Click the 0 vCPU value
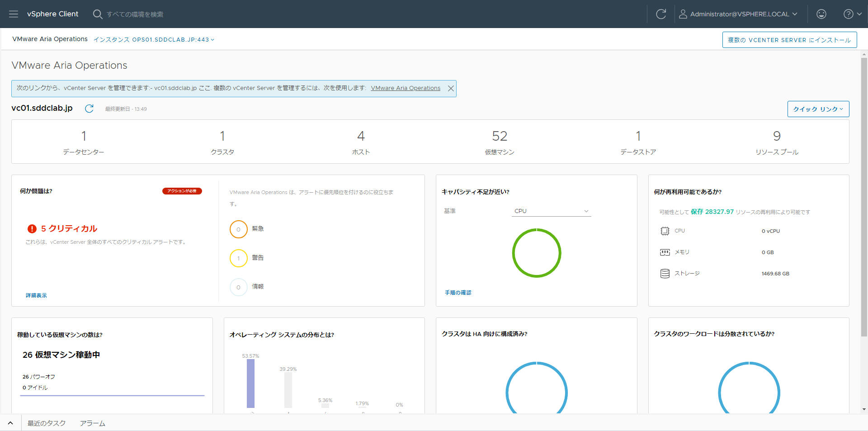 pos(771,231)
